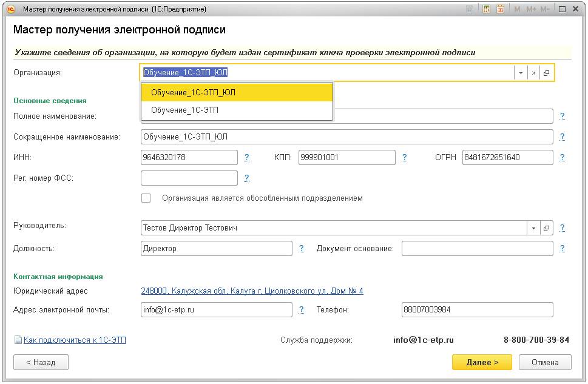
Task: Open the Руководитель record with the open-form icon
Action: point(546,228)
